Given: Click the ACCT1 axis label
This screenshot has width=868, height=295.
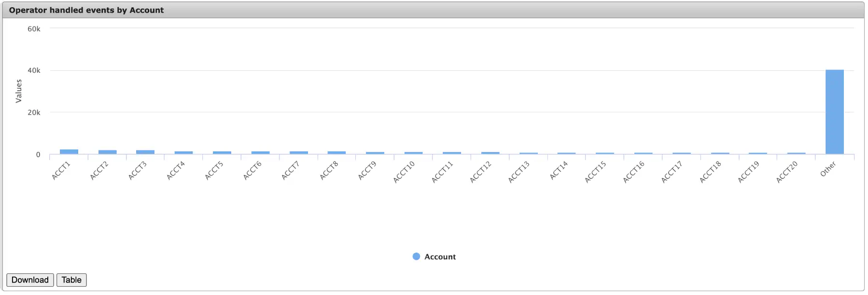Looking at the screenshot, I should [61, 171].
